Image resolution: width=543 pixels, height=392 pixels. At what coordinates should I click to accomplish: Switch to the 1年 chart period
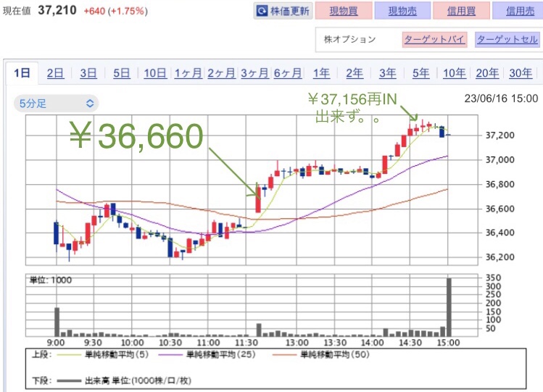click(x=321, y=73)
